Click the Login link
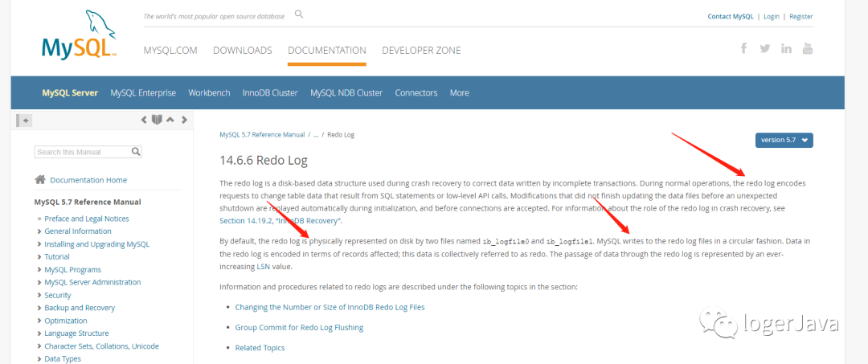868x364 pixels. 771,17
